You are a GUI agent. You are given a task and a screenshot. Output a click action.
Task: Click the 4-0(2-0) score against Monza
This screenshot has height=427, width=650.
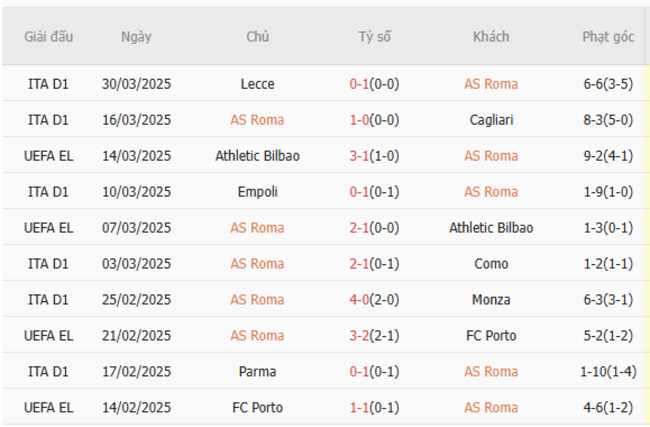pyautogui.click(x=374, y=300)
